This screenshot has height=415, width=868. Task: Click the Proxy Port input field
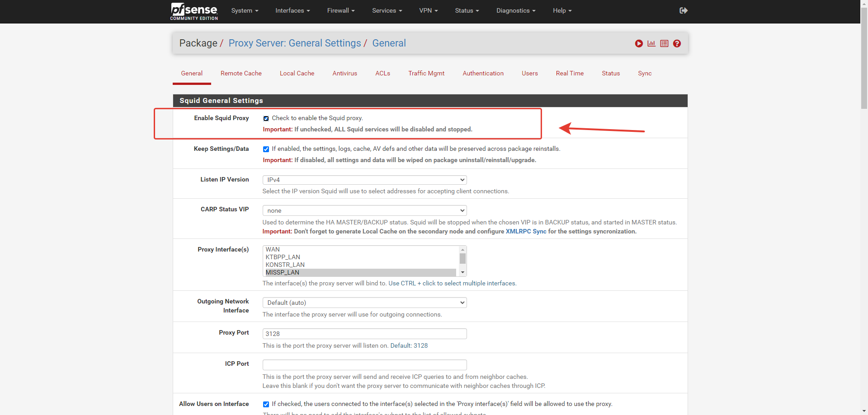364,334
